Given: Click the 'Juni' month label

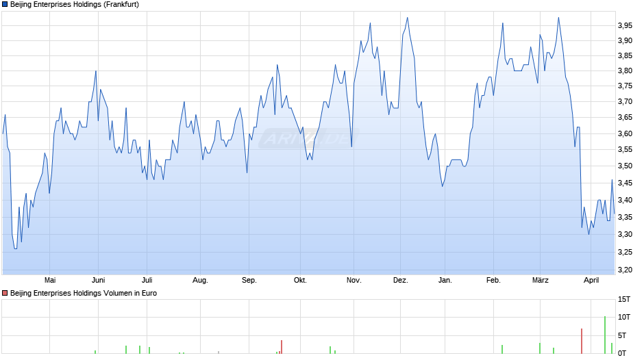Looking at the screenshot, I should [98, 280].
